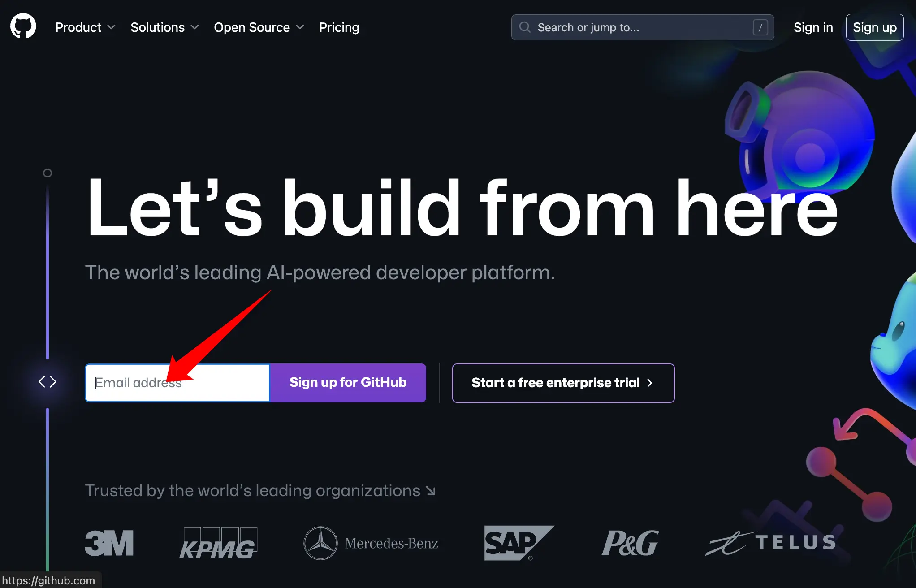This screenshot has width=916, height=588.
Task: Click the Sign in link
Action: pyautogui.click(x=813, y=27)
